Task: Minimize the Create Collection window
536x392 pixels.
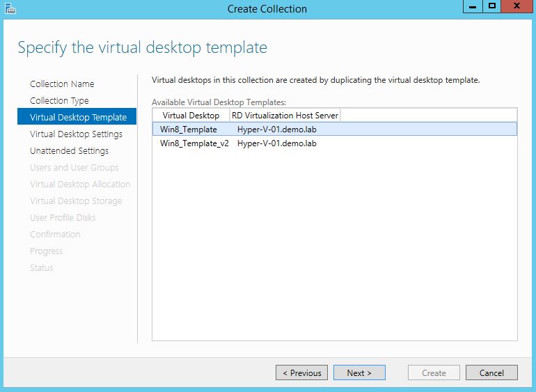Action: [472, 7]
